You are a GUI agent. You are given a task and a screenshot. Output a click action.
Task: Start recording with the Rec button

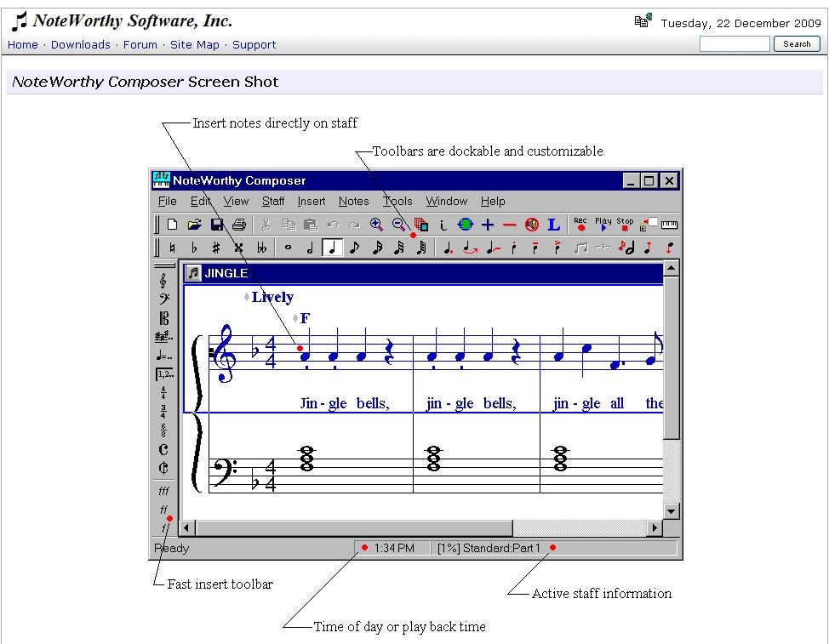[580, 224]
